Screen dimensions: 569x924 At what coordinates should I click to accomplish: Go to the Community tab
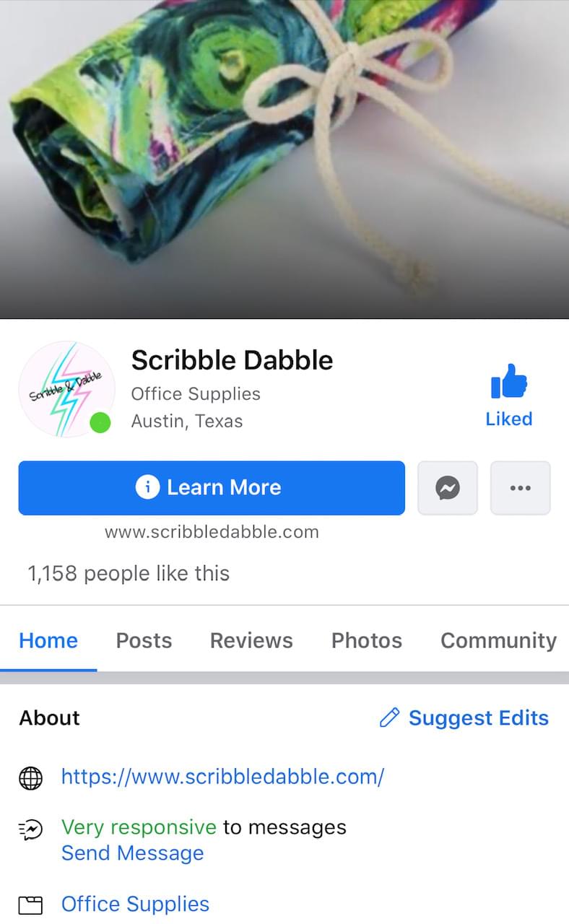[498, 641]
